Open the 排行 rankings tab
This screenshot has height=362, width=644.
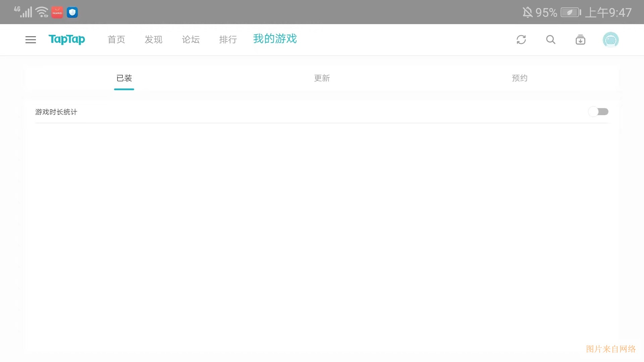[x=228, y=40]
